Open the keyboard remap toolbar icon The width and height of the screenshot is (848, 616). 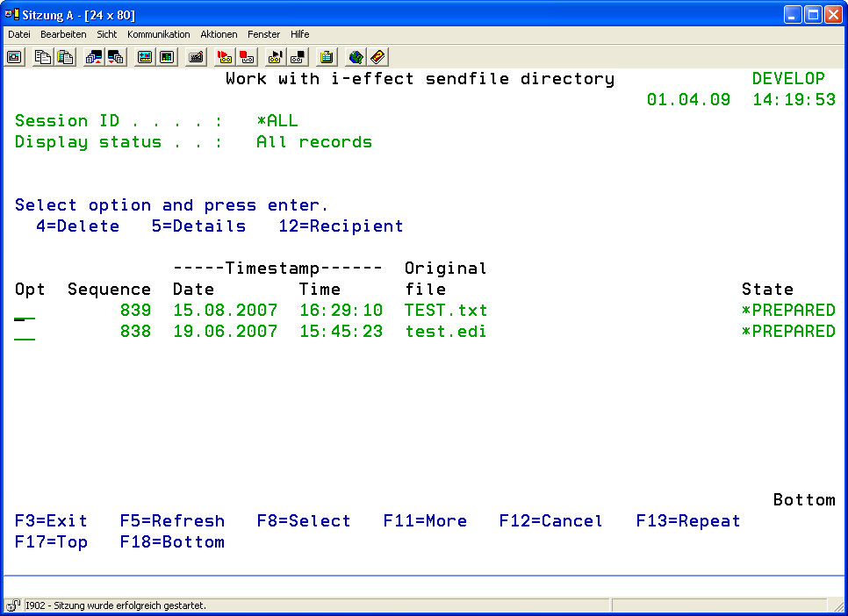pyautogui.click(x=196, y=57)
